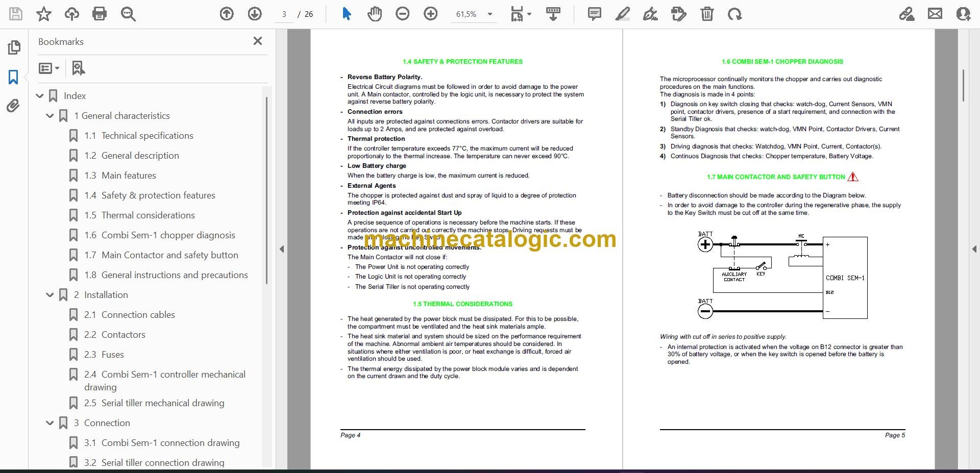Collapse the 3 Connection section

click(x=50, y=423)
